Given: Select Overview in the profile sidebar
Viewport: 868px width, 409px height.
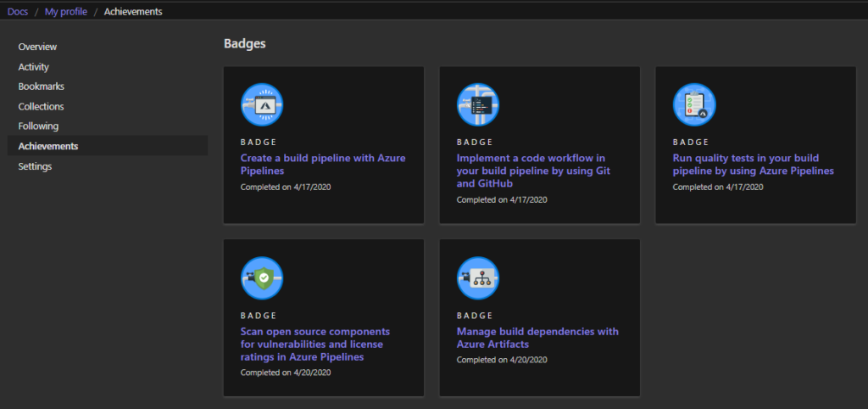Looking at the screenshot, I should pos(37,47).
